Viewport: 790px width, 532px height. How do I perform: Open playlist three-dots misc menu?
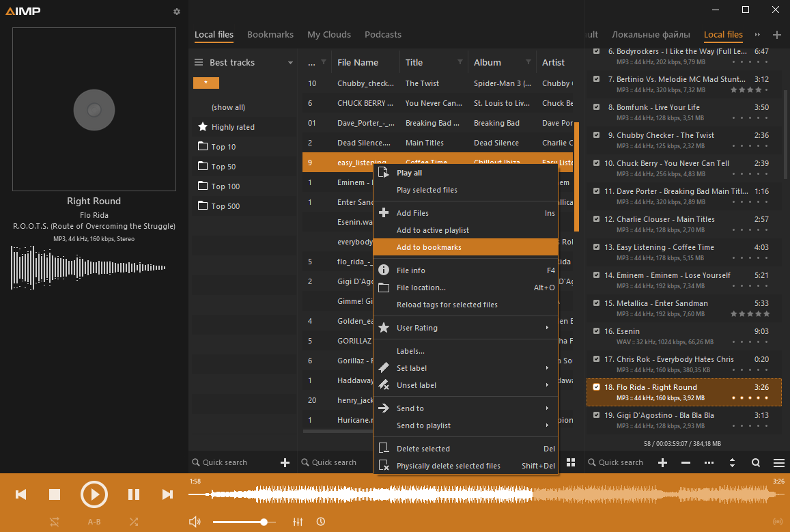[709, 462]
